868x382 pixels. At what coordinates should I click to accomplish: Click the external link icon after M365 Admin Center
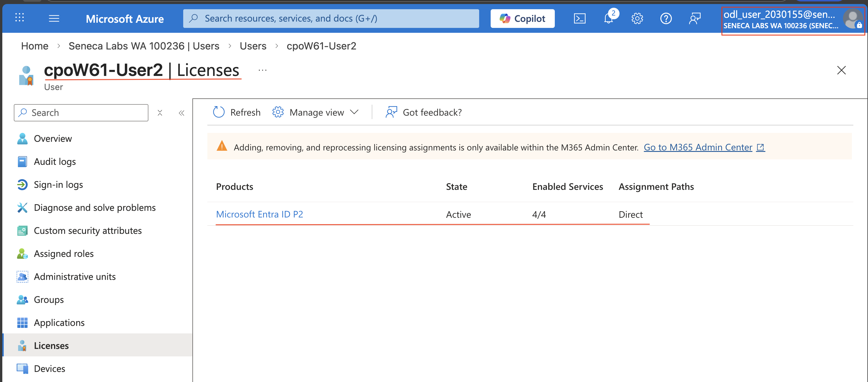coord(760,147)
